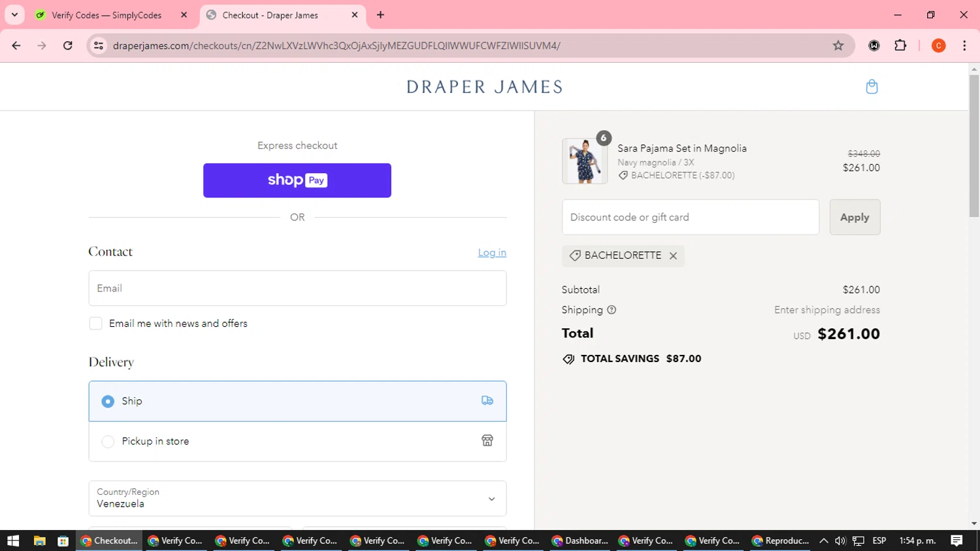Select the Ship delivery option

[297, 401]
